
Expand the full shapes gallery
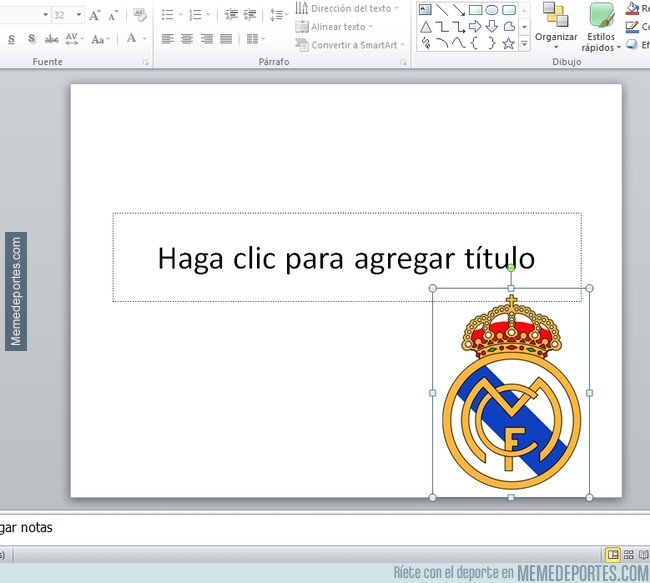click(524, 43)
